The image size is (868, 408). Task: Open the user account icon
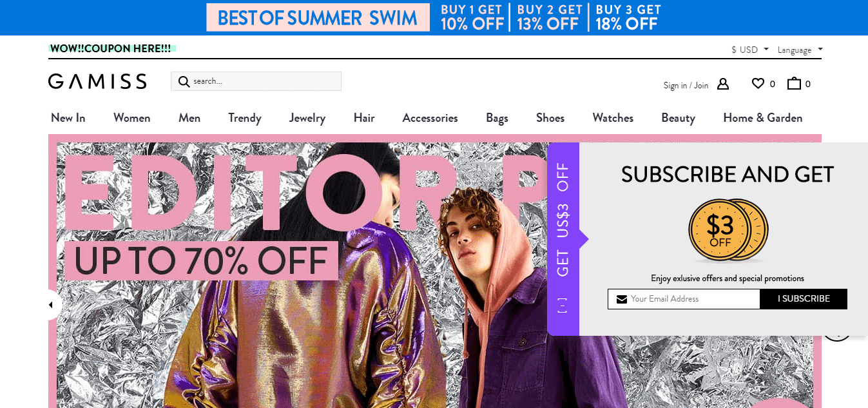723,84
